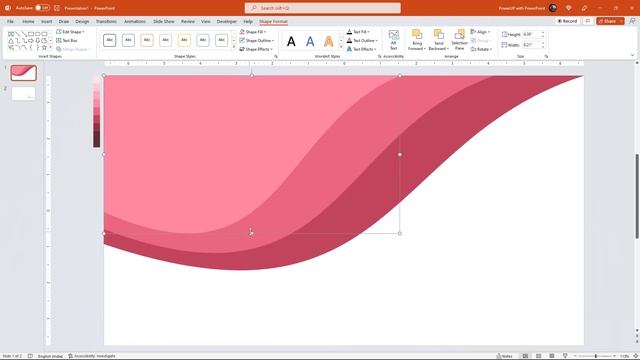Switch to the Insert tab
640x360 pixels.
(x=47, y=21)
